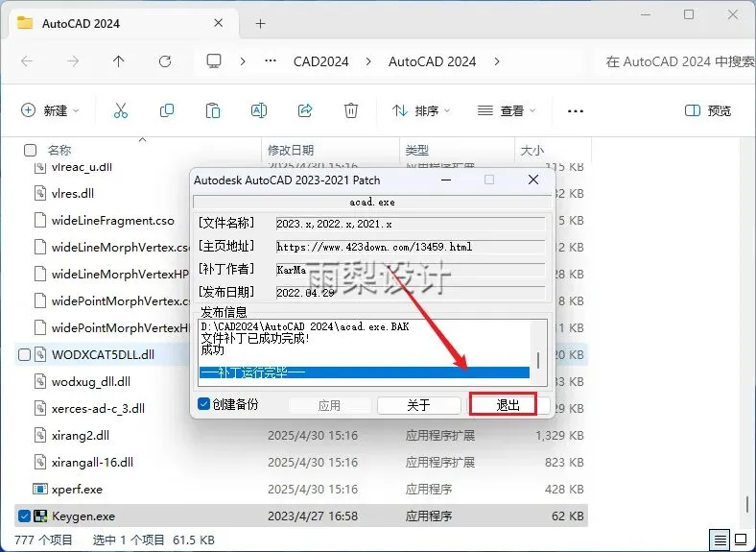Click the 补丁作者 KarMa field
The width and height of the screenshot is (756, 552).
tap(411, 269)
